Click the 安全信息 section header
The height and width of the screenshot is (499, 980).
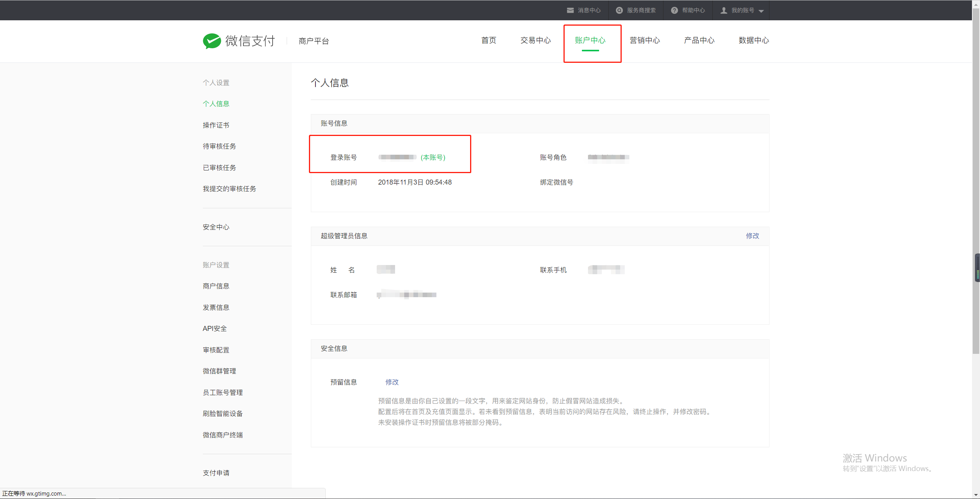(334, 348)
